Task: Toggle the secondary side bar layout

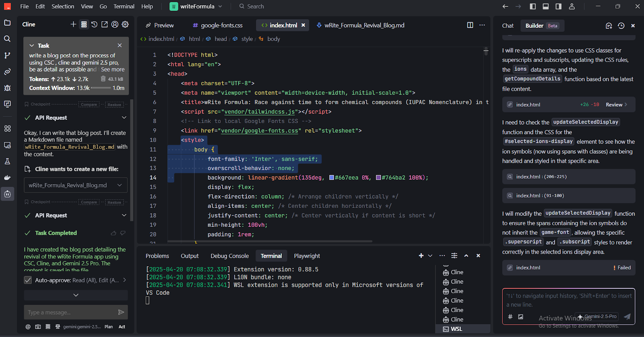Action: point(559,6)
